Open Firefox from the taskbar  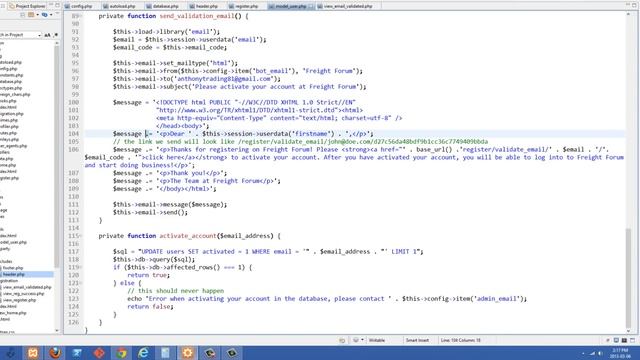(x=55, y=353)
